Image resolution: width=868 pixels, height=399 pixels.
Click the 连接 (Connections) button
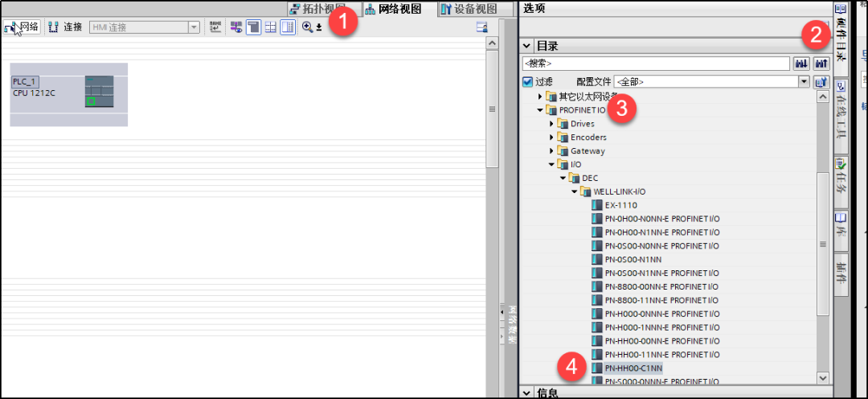click(65, 27)
